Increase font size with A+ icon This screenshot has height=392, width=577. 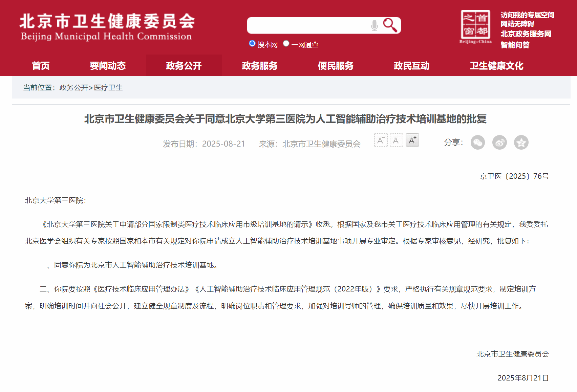coord(412,140)
